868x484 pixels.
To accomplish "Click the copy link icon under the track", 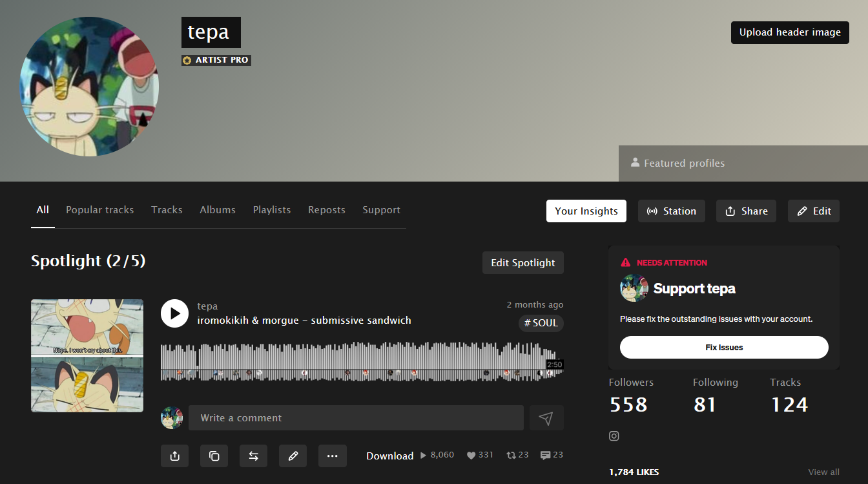I will click(x=214, y=456).
